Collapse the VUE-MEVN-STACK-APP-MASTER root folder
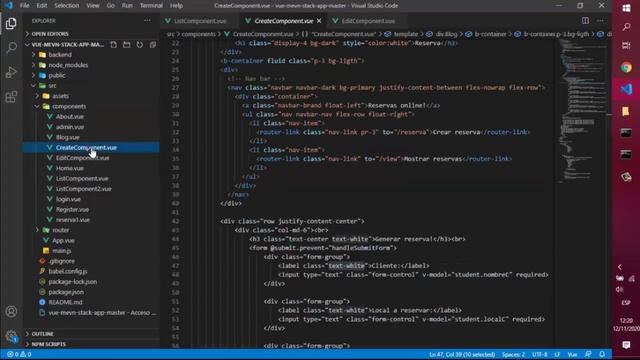 point(65,44)
